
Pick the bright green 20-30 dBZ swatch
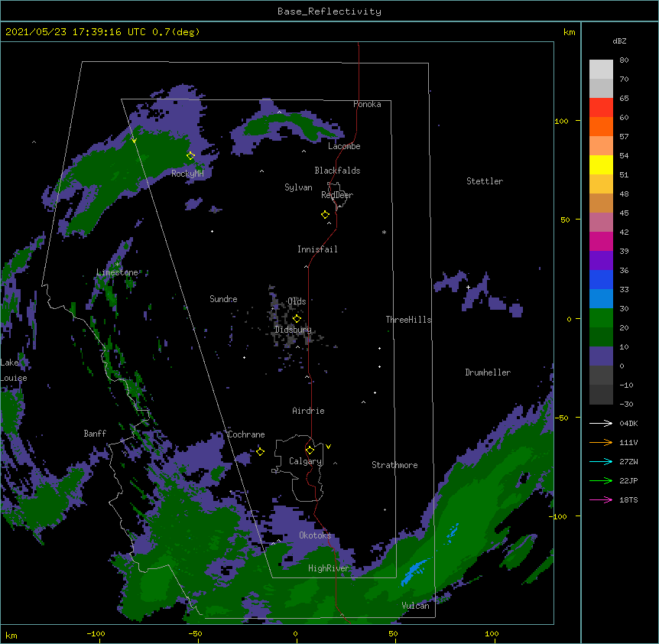601,318
